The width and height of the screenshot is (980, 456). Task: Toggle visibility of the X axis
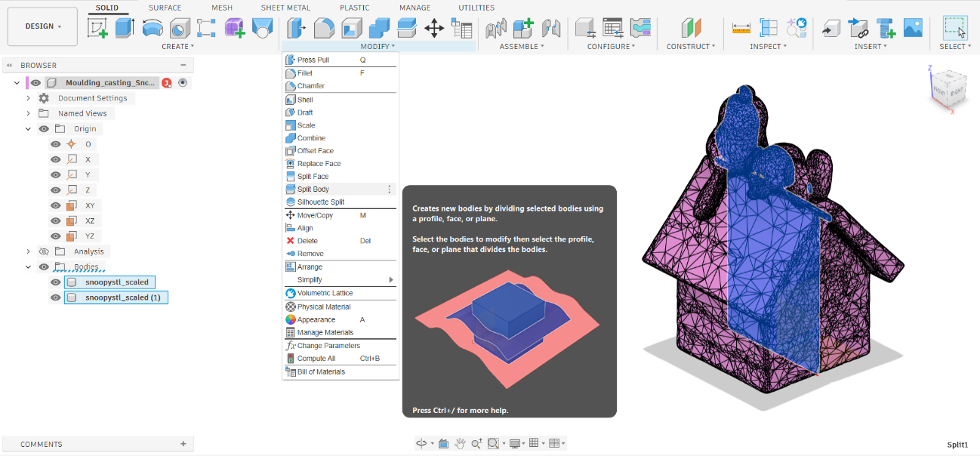(x=55, y=159)
